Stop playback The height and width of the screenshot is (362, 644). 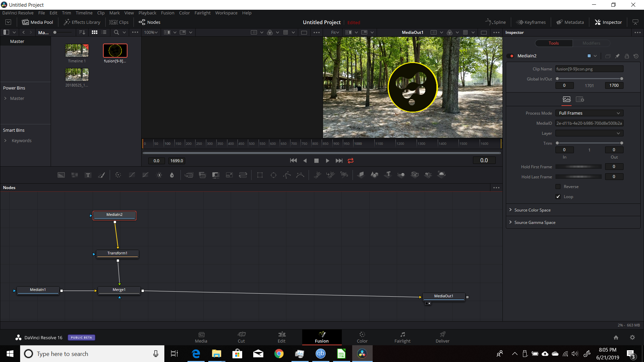pyautogui.click(x=316, y=161)
